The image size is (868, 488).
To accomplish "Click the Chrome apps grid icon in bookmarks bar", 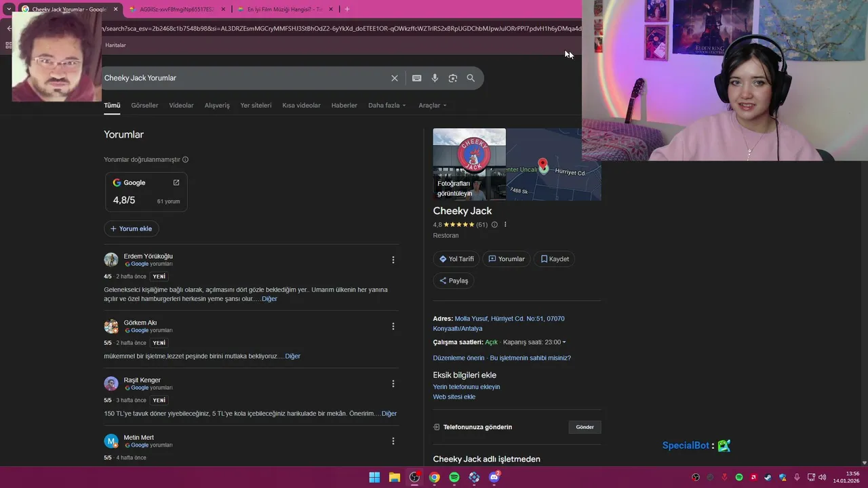I will [x=9, y=45].
